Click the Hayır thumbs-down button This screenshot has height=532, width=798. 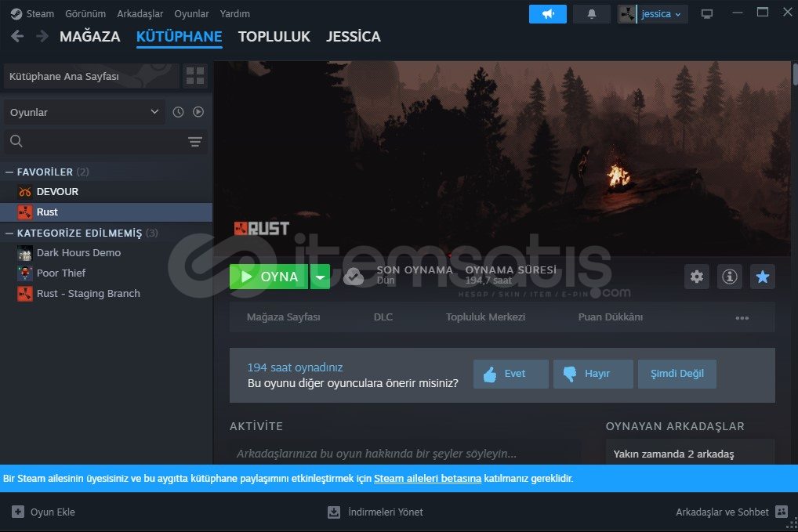[593, 374]
